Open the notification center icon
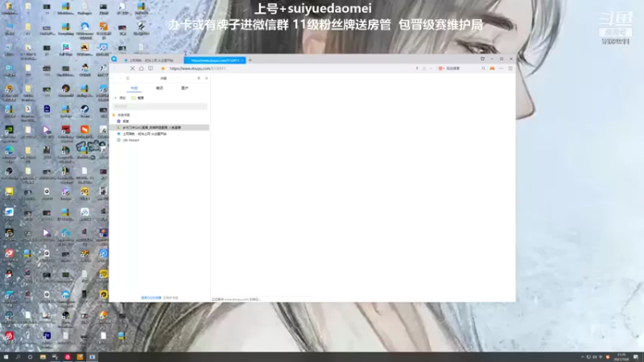644x362 pixels. 636,357
